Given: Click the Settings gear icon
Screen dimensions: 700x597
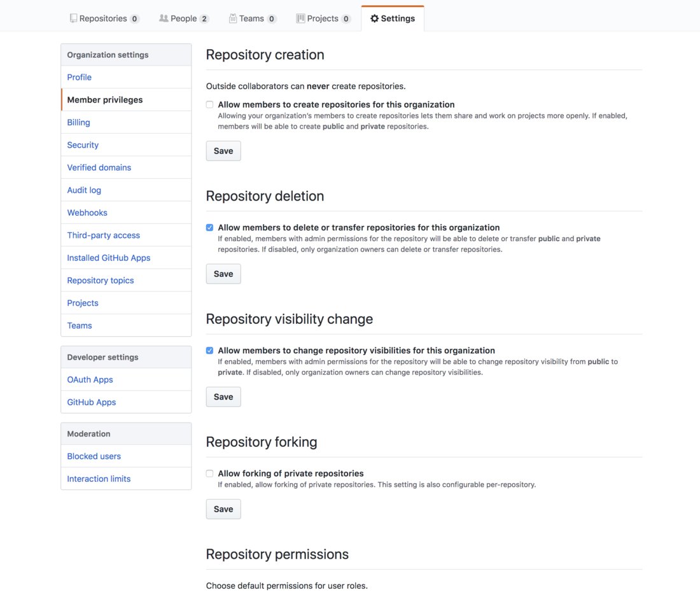Looking at the screenshot, I should tap(374, 18).
